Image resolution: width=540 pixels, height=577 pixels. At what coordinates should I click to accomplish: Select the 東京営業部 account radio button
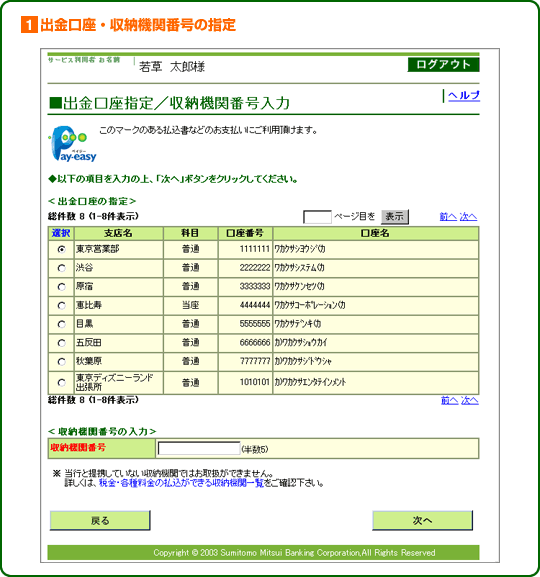(61, 249)
